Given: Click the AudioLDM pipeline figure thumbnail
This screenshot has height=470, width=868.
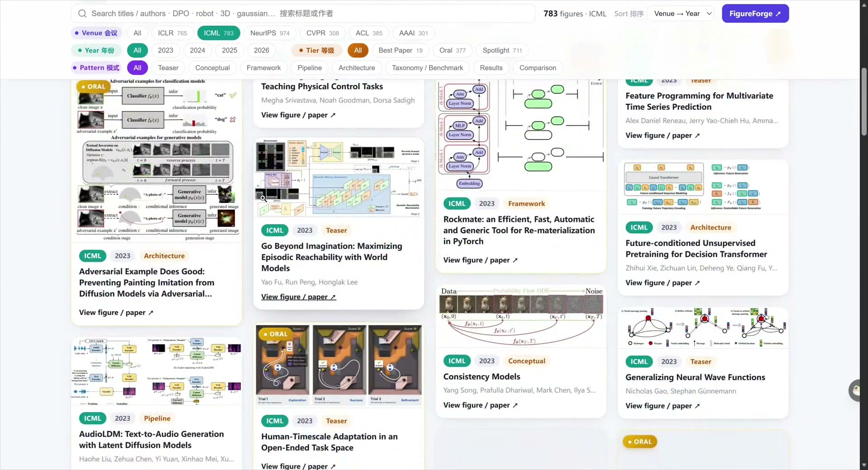Looking at the screenshot, I should [x=156, y=371].
